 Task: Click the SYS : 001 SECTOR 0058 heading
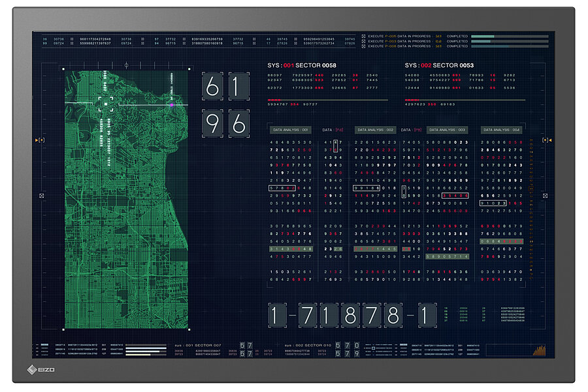coord(302,66)
